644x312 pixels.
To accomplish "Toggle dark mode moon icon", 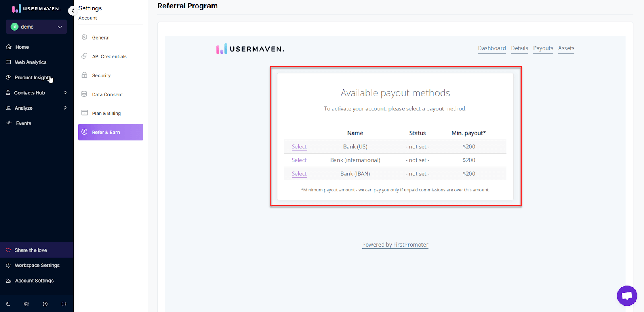I will click(x=8, y=304).
